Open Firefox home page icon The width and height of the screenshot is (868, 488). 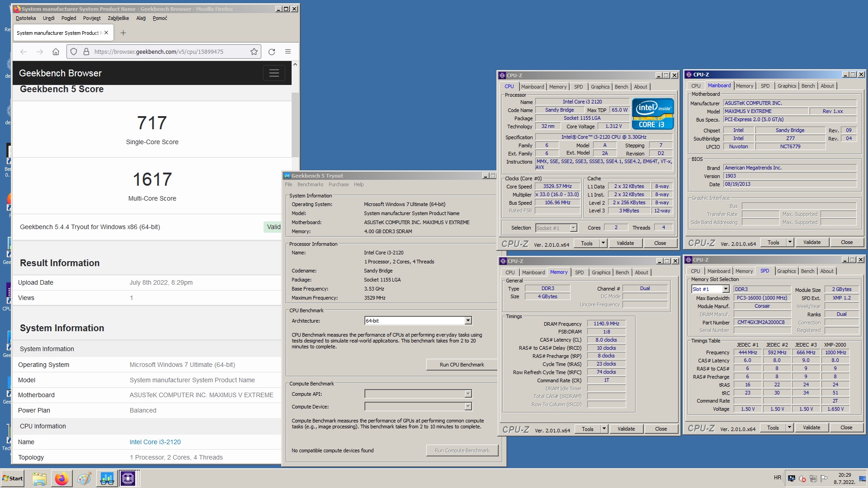click(x=56, y=52)
